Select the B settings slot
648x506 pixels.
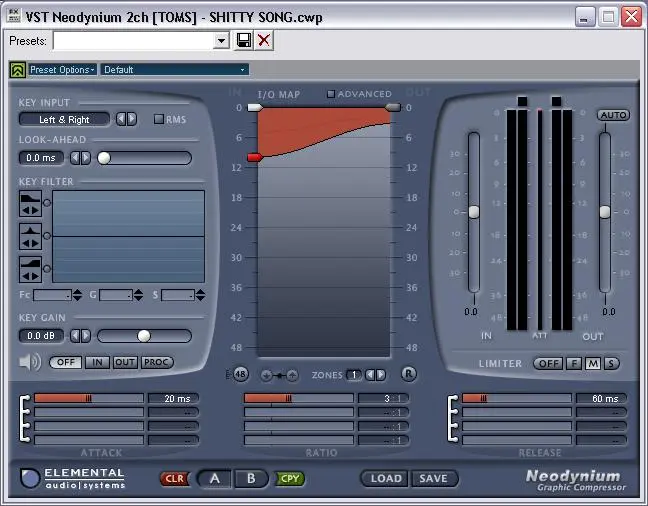tap(251, 479)
